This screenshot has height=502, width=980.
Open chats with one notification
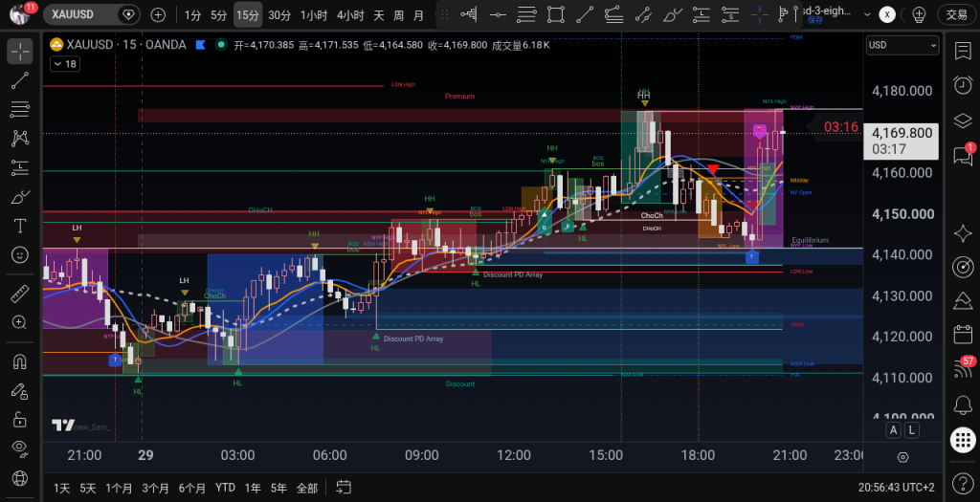(963, 155)
